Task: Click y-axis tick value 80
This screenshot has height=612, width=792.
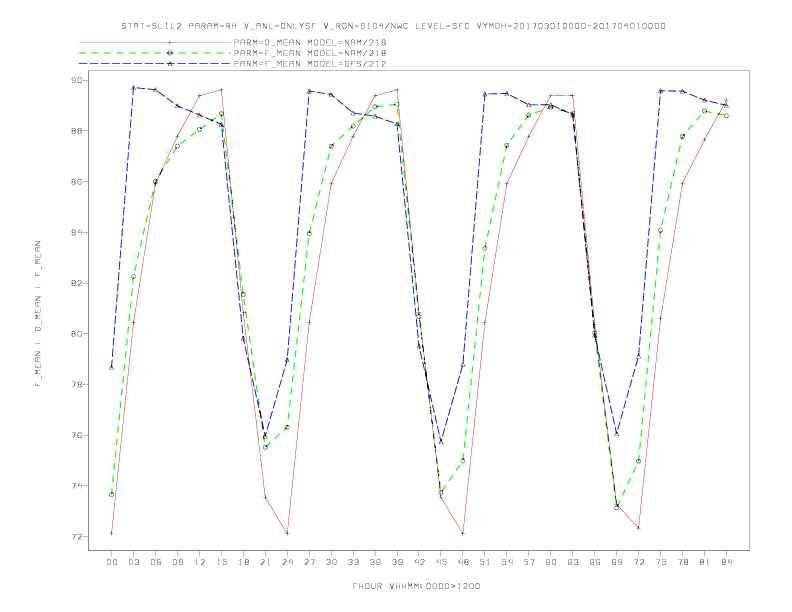Action: click(x=75, y=334)
